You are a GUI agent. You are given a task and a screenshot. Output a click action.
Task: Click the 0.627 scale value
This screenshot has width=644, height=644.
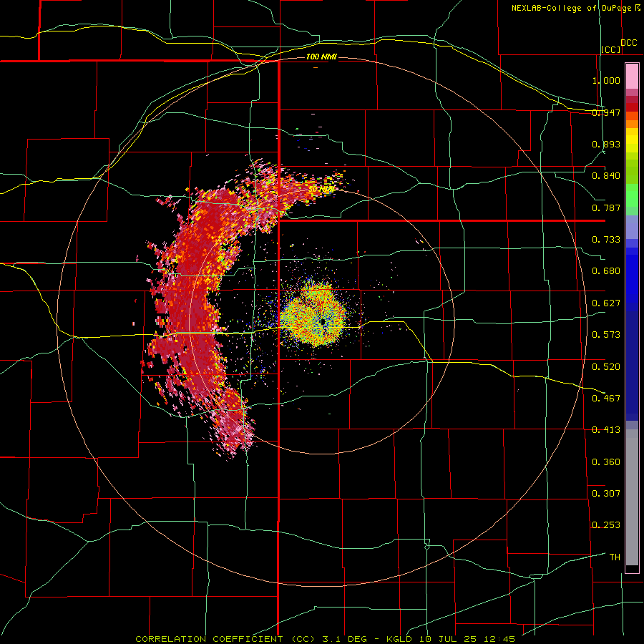(x=606, y=303)
